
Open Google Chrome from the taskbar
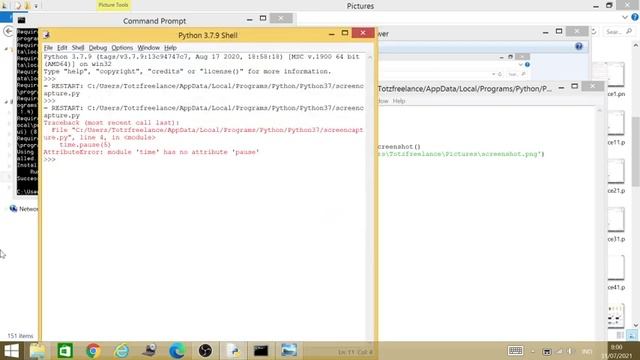[x=93, y=351]
